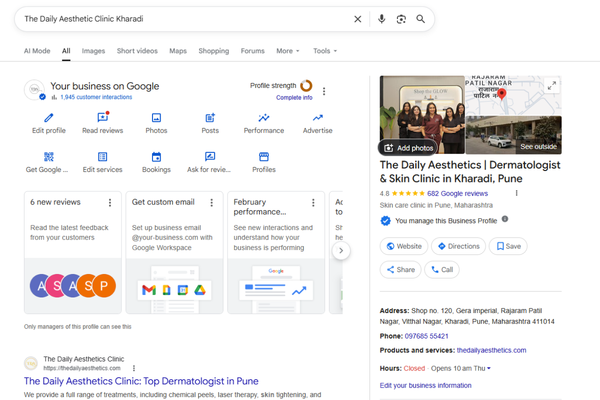Open the Bookings calendar icon
This screenshot has height=400, width=600.
point(156,157)
